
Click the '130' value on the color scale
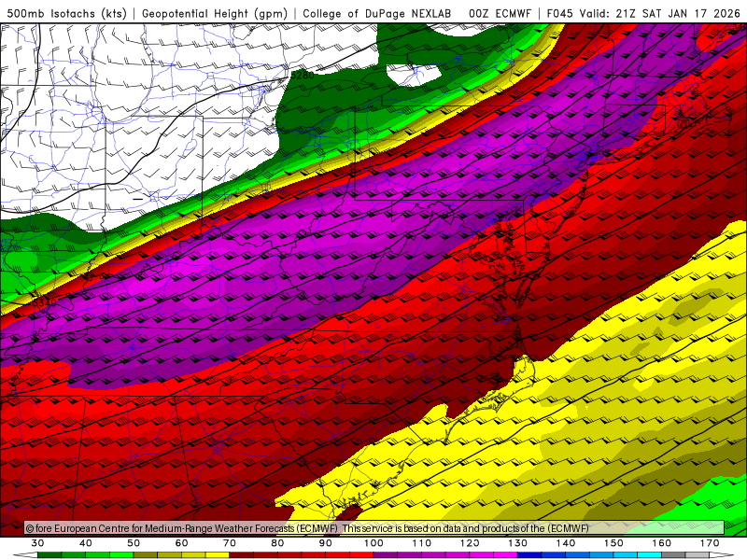(518, 543)
